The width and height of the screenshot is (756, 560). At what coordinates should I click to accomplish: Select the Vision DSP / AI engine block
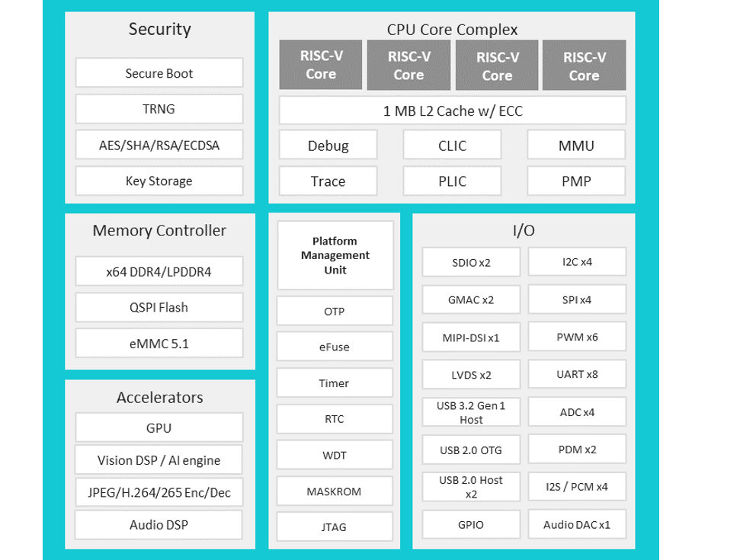pos(158,460)
